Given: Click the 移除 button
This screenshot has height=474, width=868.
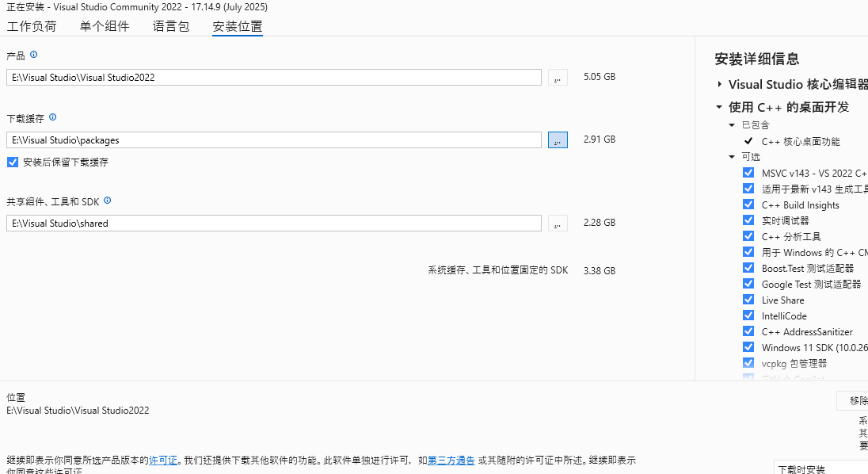Looking at the screenshot, I should coord(852,400).
